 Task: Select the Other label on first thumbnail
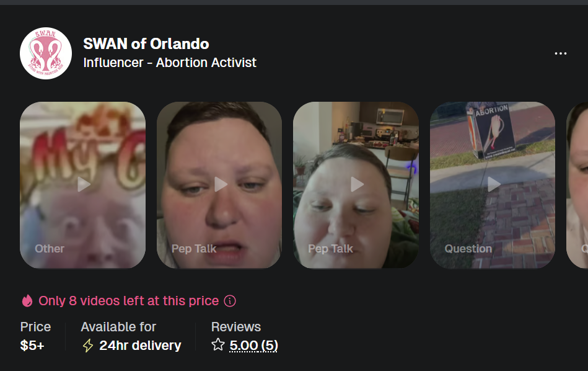(50, 249)
